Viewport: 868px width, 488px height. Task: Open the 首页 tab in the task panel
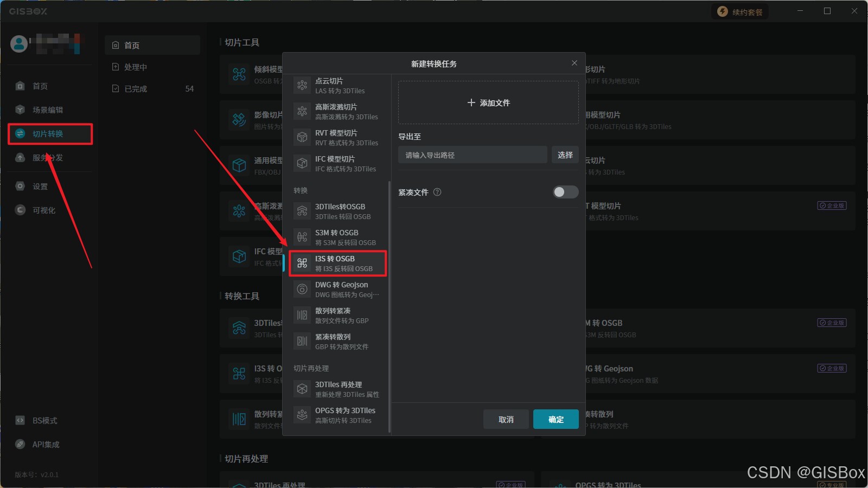pyautogui.click(x=152, y=45)
